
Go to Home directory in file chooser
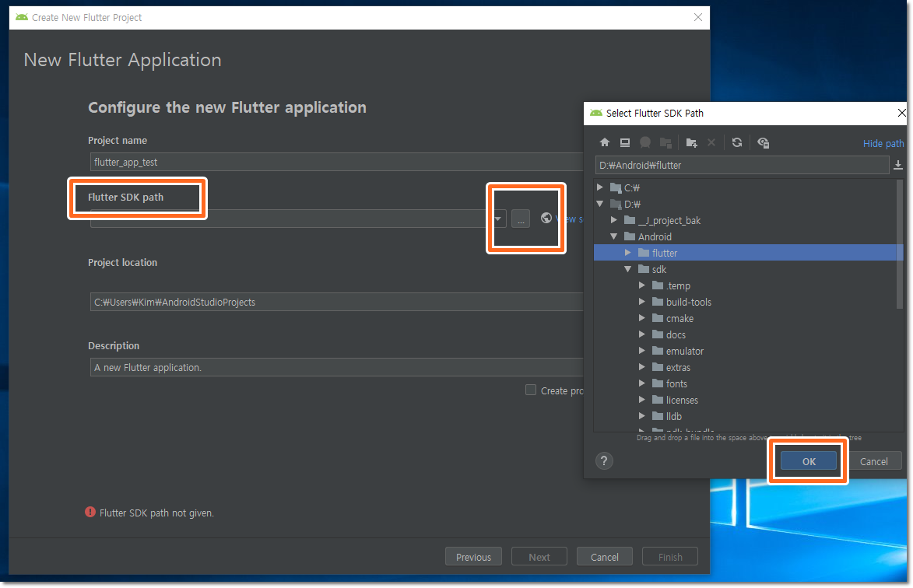click(605, 142)
